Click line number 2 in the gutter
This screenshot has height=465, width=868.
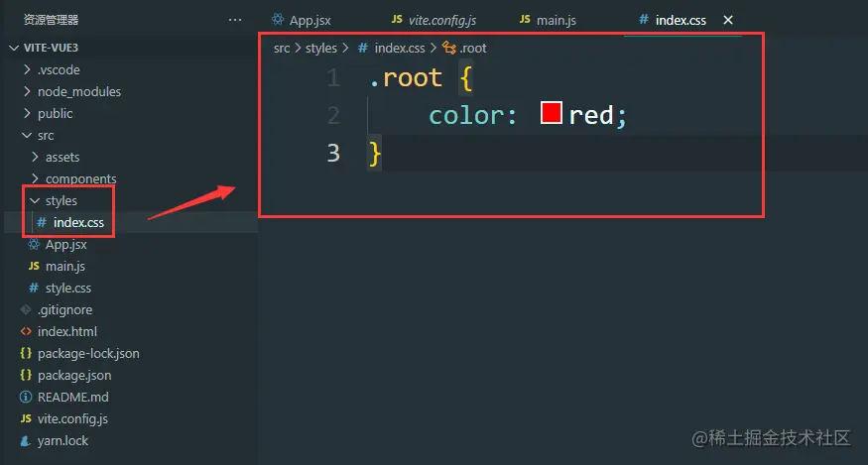[333, 115]
